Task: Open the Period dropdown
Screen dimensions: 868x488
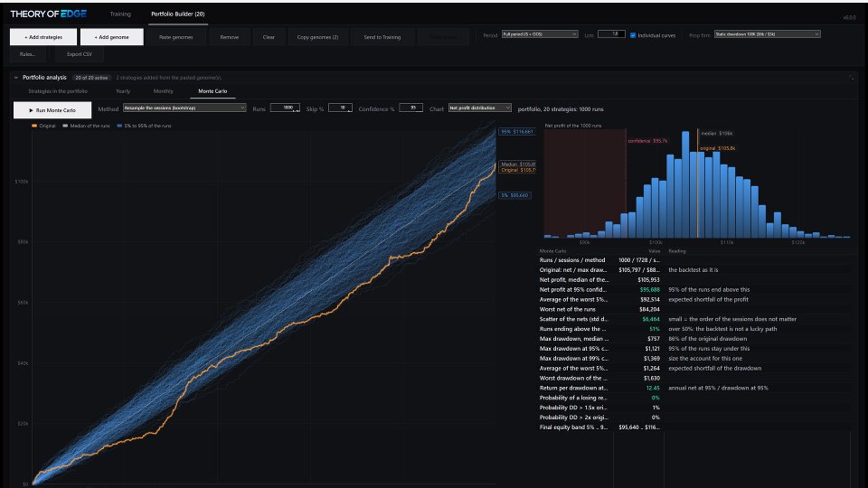Action: (540, 34)
